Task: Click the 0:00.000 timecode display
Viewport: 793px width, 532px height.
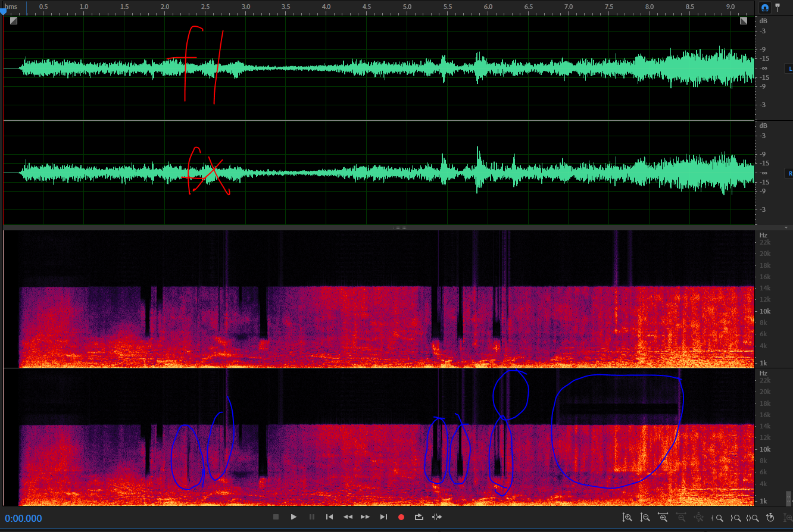Action: pos(24,518)
